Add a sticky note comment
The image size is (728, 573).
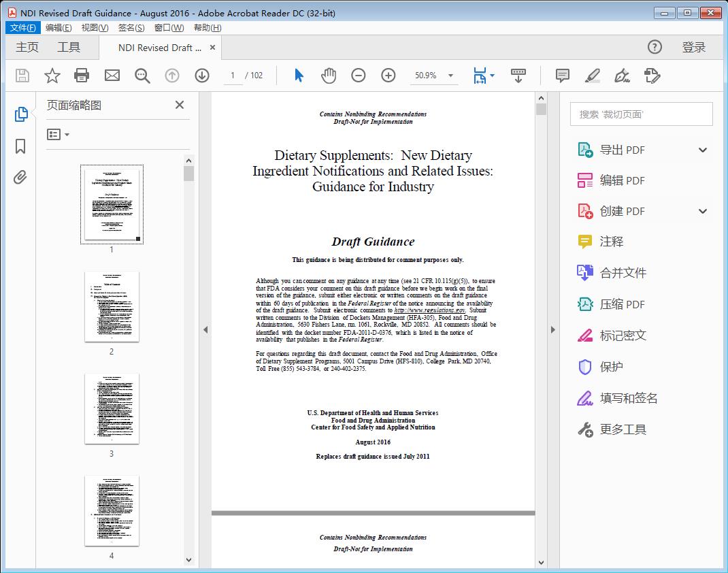[562, 76]
